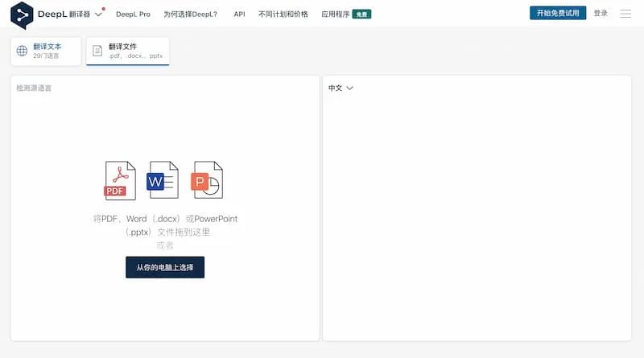Viewport: 644px width, 358px height.
Task: Open 为何选择DeepL? in the navigation bar
Action: pos(190,14)
